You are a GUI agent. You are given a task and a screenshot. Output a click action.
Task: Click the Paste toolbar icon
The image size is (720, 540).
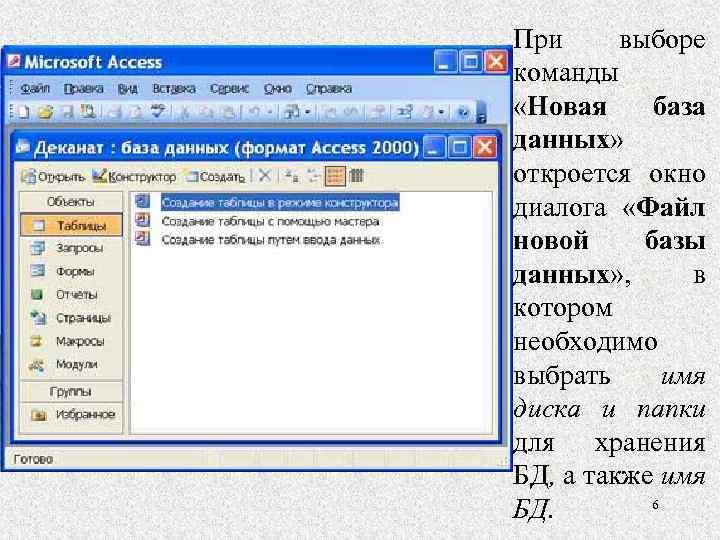click(x=228, y=112)
